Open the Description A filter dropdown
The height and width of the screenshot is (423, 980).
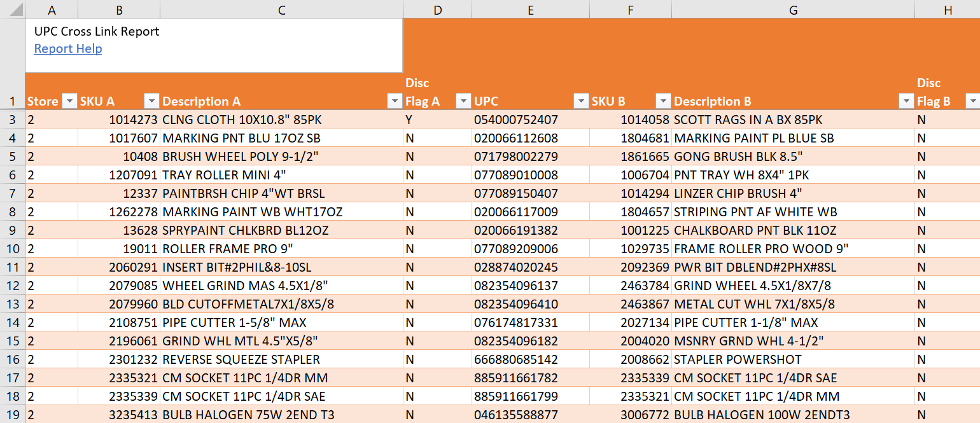pyautogui.click(x=395, y=101)
